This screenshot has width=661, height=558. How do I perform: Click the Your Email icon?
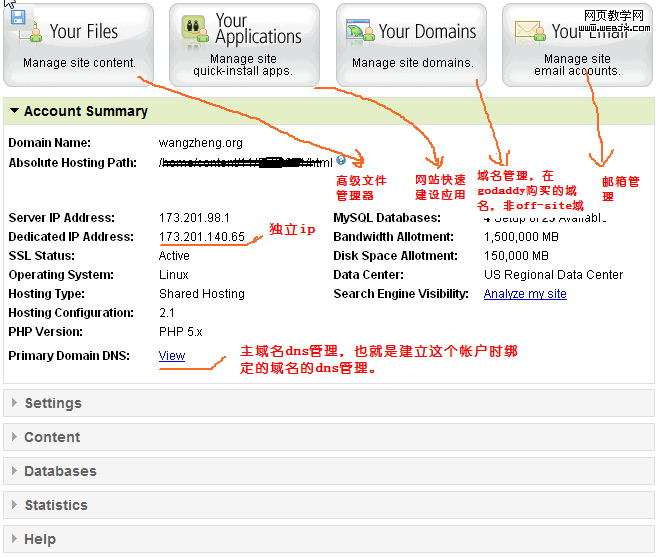pos(529,31)
